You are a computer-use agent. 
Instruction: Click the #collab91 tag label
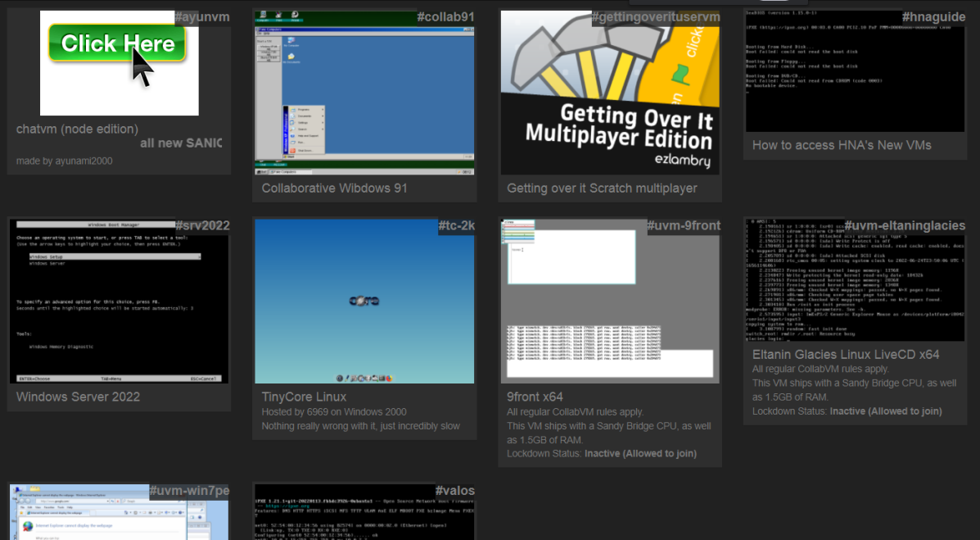click(445, 17)
